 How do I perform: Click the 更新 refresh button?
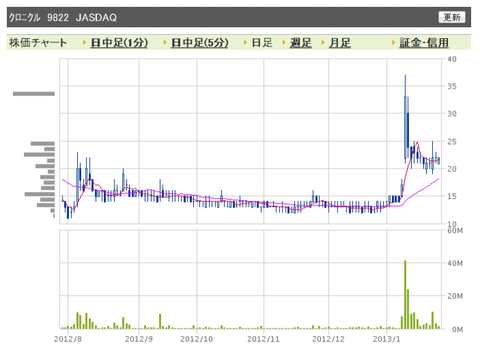(x=452, y=17)
